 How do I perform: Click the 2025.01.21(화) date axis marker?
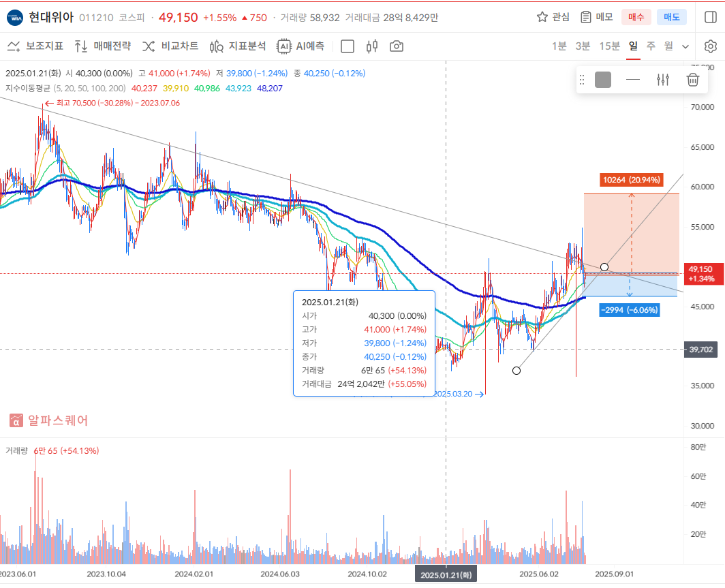(446, 575)
